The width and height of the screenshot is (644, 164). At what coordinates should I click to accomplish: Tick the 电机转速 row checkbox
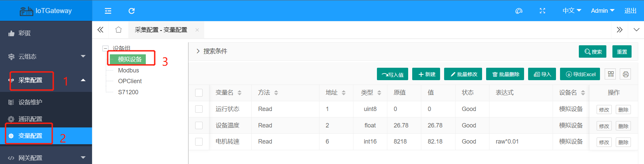(199, 142)
